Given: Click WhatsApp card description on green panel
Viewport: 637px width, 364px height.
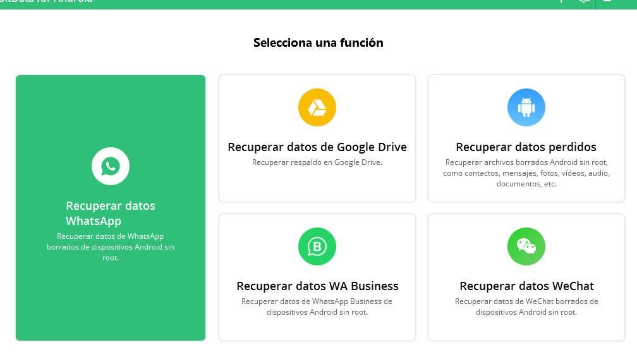Looking at the screenshot, I should [111, 247].
